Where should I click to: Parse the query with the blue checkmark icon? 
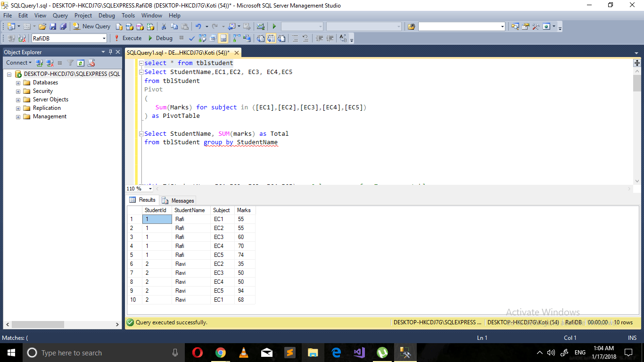(192, 38)
